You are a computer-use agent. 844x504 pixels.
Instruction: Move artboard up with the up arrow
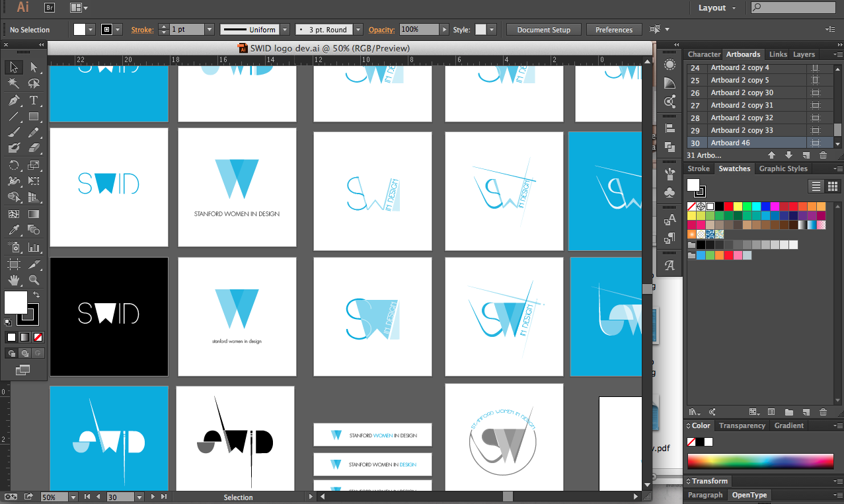pos(771,155)
